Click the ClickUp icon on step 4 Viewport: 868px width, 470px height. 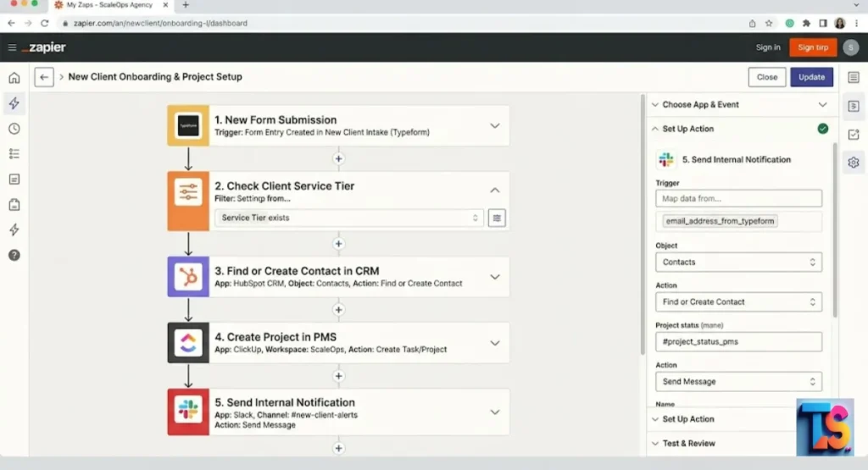click(188, 343)
